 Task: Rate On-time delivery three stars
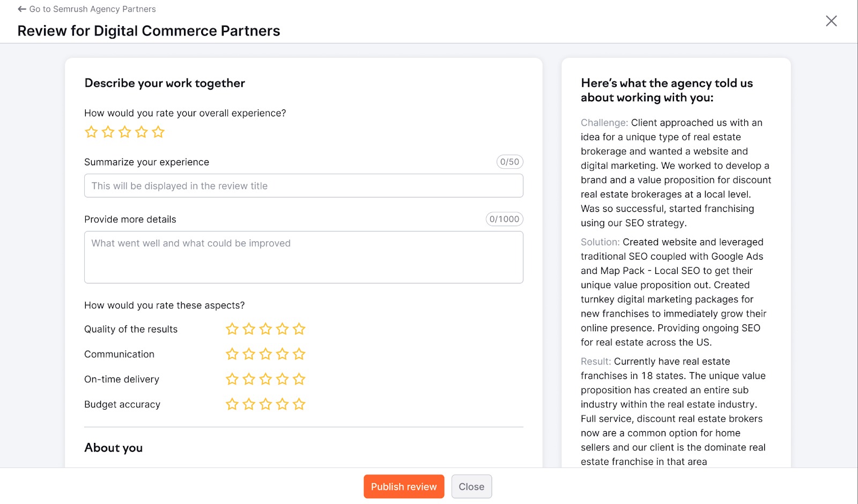pyautogui.click(x=265, y=379)
